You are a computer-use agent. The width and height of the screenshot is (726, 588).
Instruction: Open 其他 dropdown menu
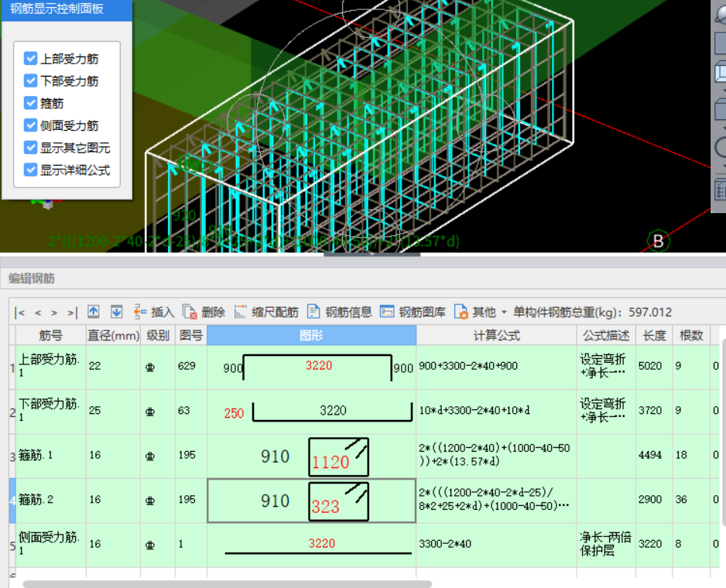[480, 312]
